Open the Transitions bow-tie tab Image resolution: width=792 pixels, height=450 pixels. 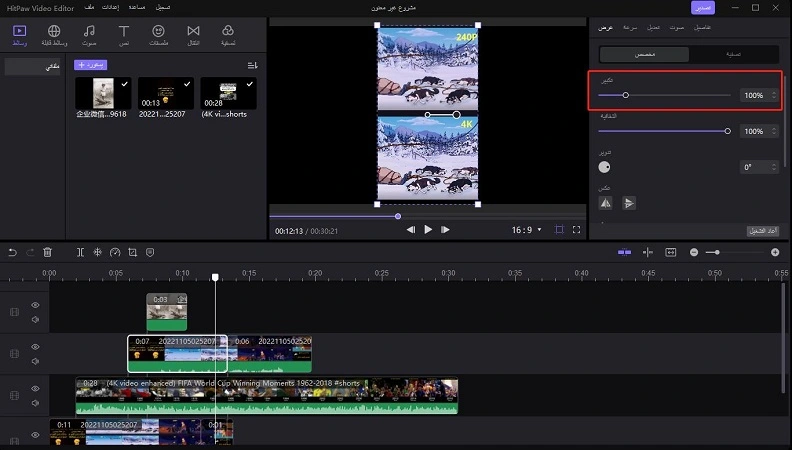(x=193, y=35)
